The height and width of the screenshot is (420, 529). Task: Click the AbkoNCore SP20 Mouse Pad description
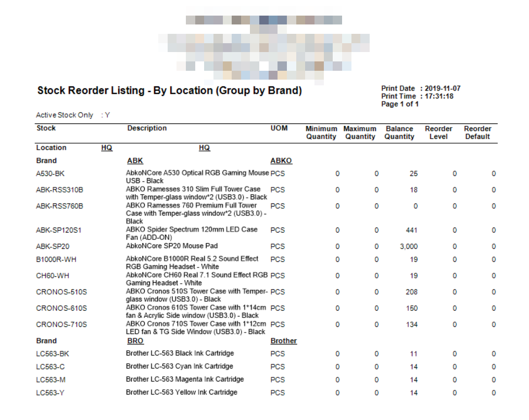(x=172, y=246)
